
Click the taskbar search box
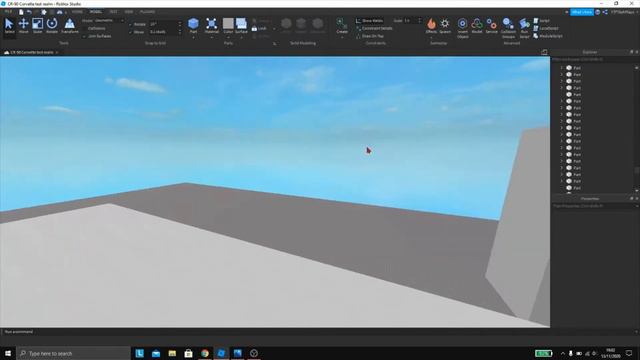pos(73,353)
